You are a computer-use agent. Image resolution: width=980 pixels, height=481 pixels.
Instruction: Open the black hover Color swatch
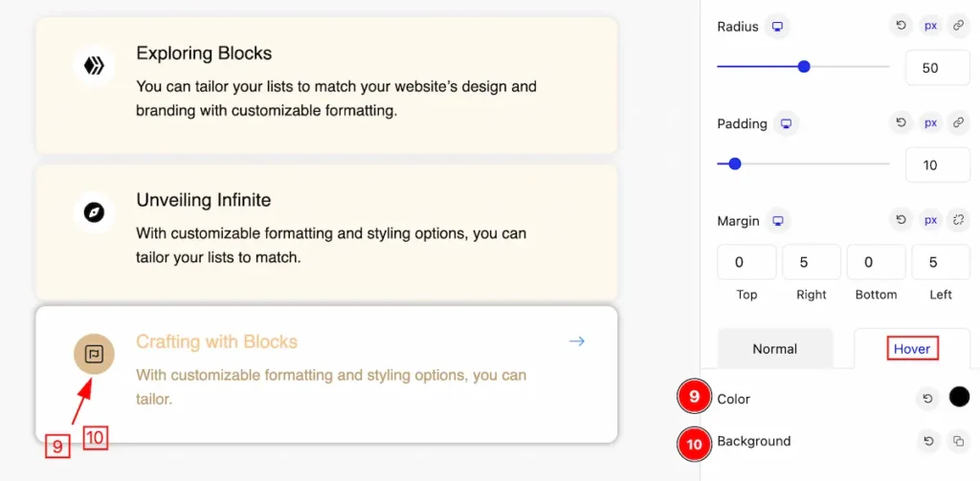[959, 397]
